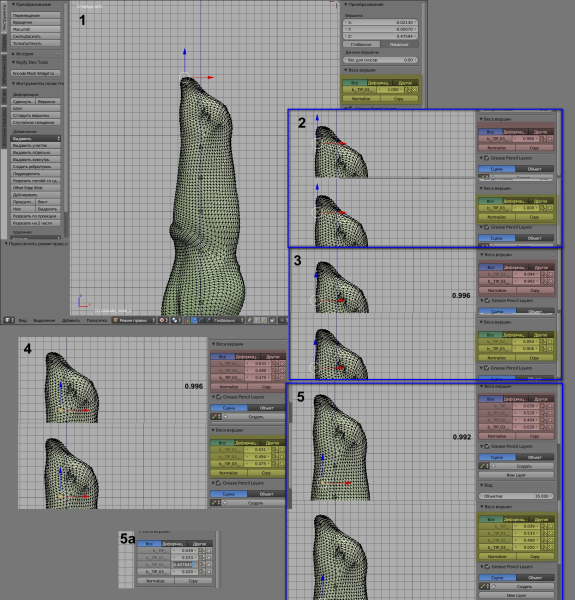Select the rotate manipulator arc icon

[x=201, y=320]
